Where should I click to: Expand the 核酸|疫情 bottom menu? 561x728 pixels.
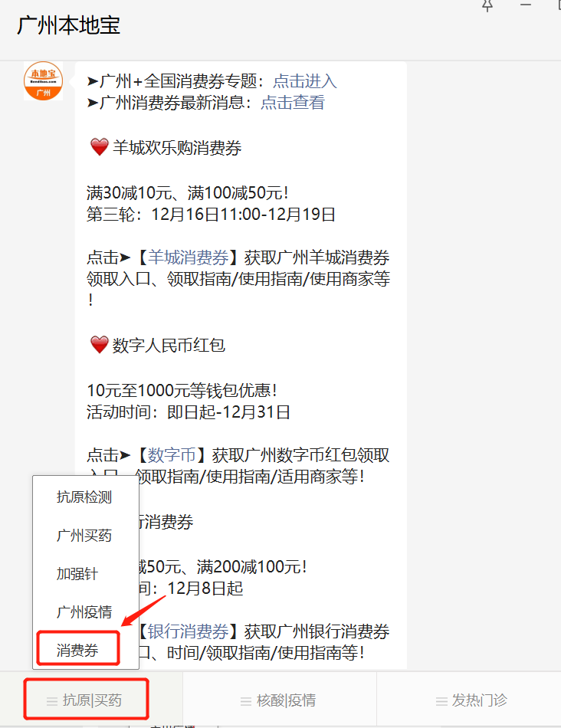tap(280, 700)
